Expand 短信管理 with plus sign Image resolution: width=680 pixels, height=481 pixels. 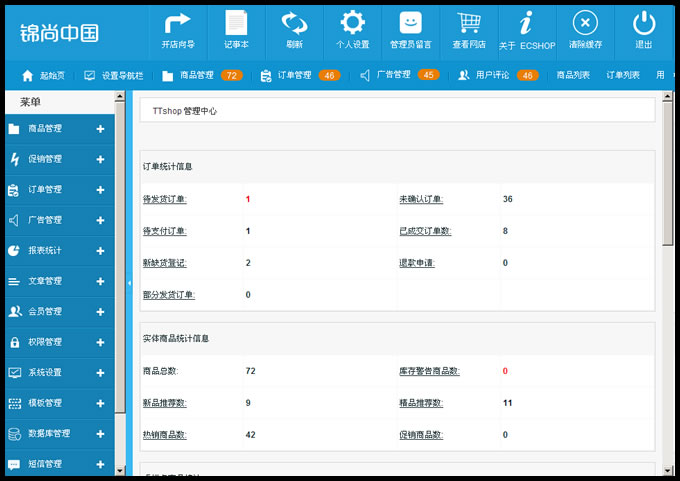click(x=100, y=464)
